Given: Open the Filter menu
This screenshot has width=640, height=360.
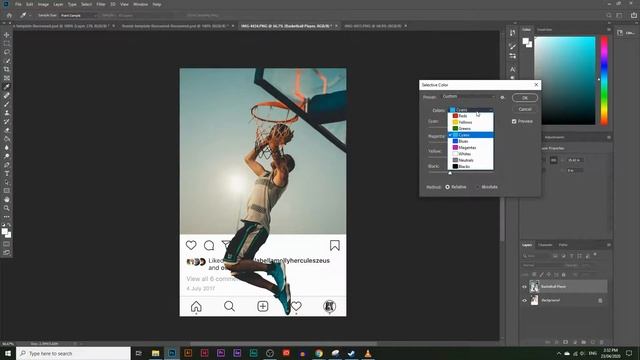Looking at the screenshot, I should [x=101, y=4].
